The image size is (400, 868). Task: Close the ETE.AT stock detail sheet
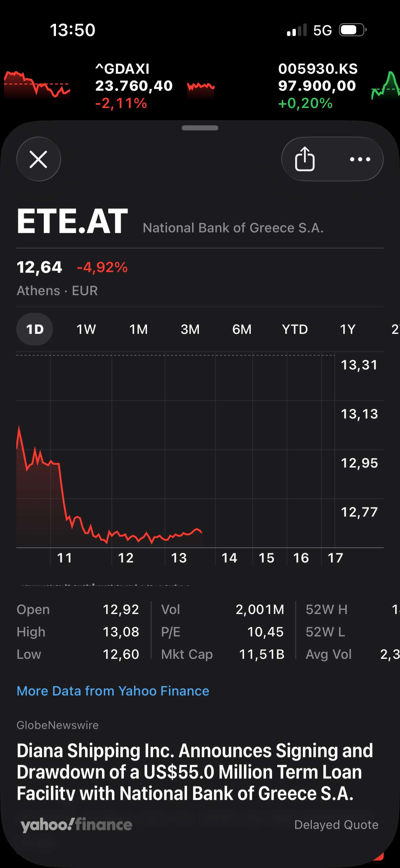38,159
